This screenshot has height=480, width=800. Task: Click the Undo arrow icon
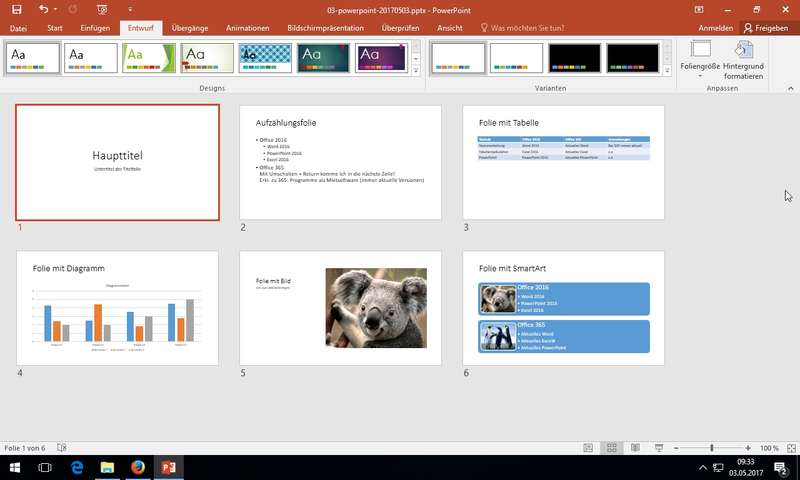43,9
